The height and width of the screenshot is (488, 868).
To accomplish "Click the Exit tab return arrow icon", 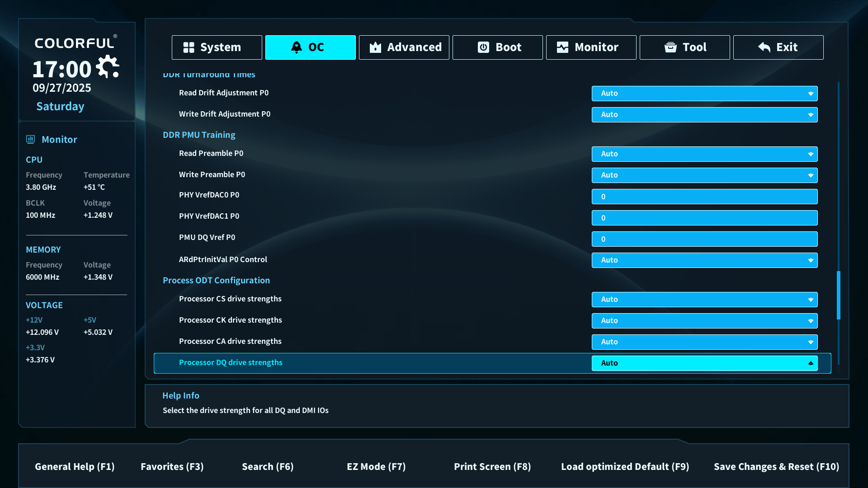I will 764,47.
